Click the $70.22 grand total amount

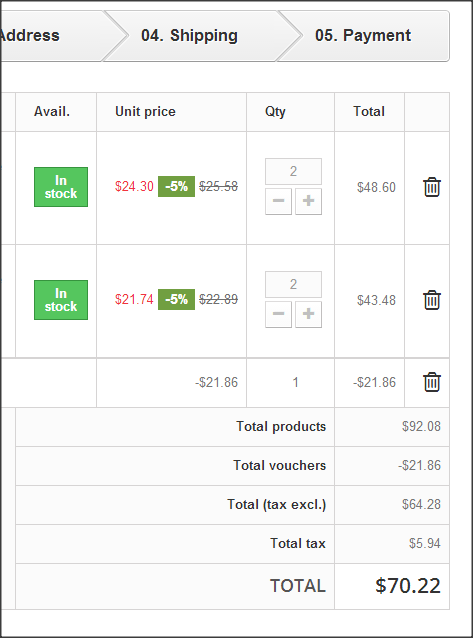click(x=408, y=586)
